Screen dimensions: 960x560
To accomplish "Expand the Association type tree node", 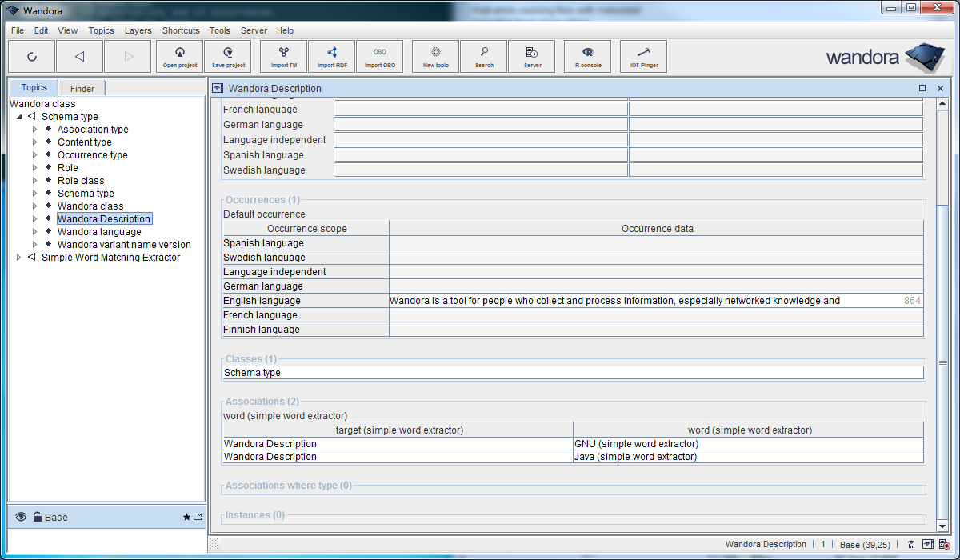I will click(x=34, y=130).
